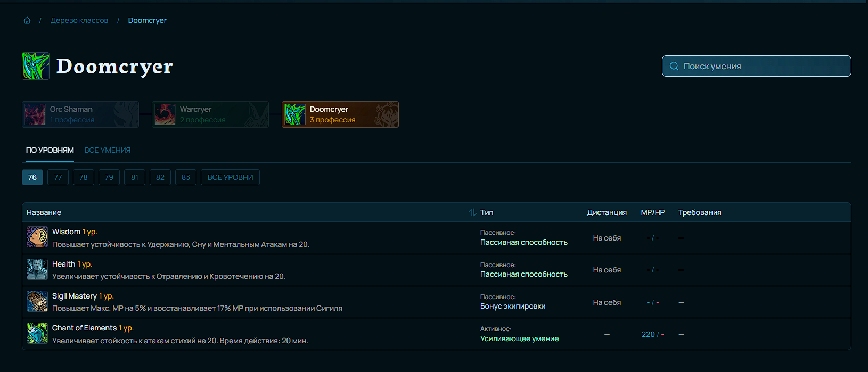The height and width of the screenshot is (372, 868).
Task: Switch to the ВСЕ УМЕНИЯ tab
Action: [108, 150]
